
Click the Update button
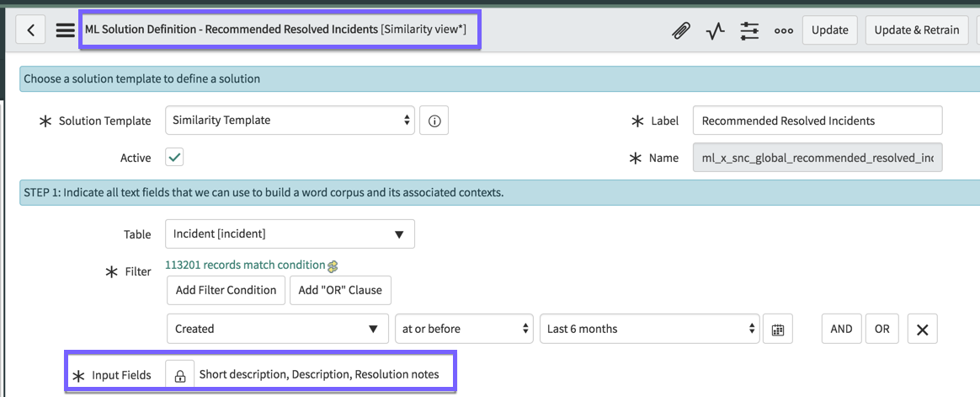click(x=829, y=30)
